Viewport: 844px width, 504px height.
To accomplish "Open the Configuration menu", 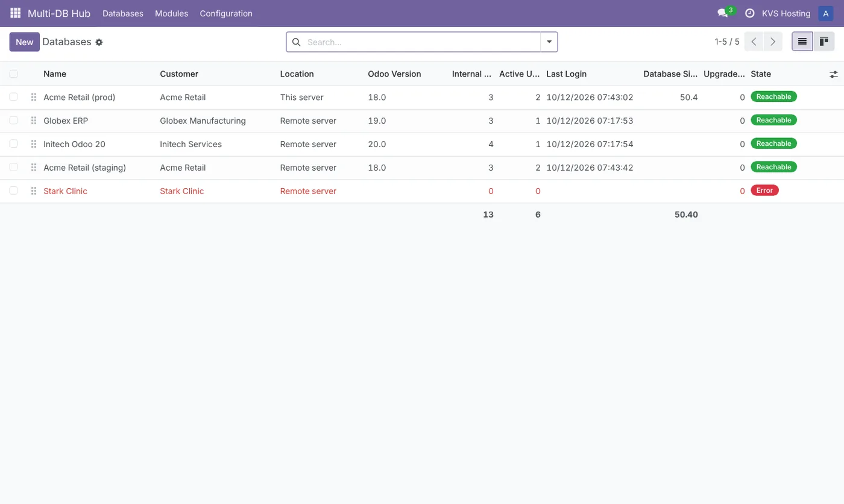I will [x=226, y=13].
